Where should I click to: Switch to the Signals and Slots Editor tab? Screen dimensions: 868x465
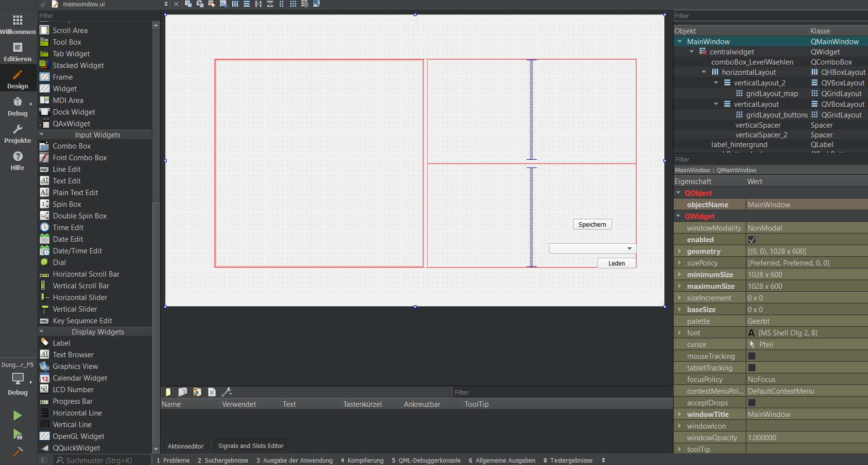251,446
